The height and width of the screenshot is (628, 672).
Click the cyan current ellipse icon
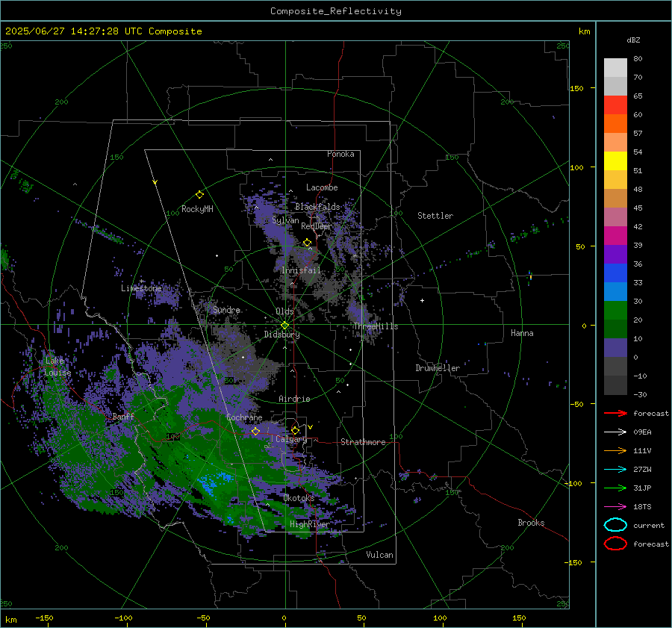(x=615, y=525)
